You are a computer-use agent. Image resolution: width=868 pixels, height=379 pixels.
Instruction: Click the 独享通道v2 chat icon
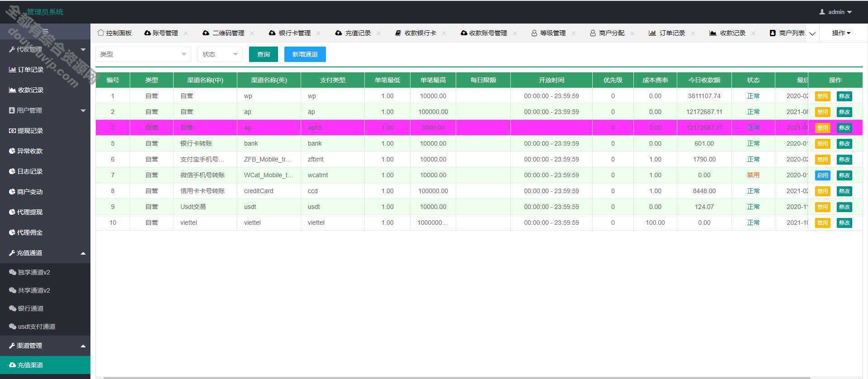[x=13, y=272]
